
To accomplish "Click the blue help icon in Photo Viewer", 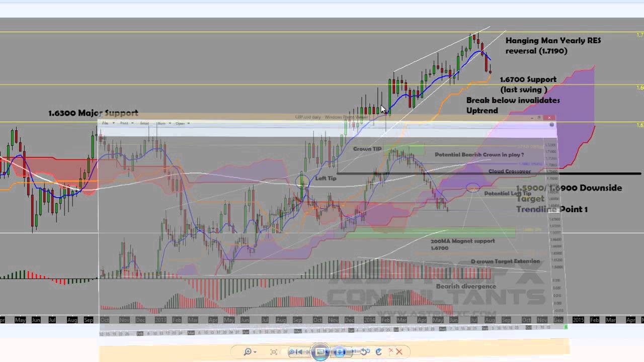I will (551, 124).
